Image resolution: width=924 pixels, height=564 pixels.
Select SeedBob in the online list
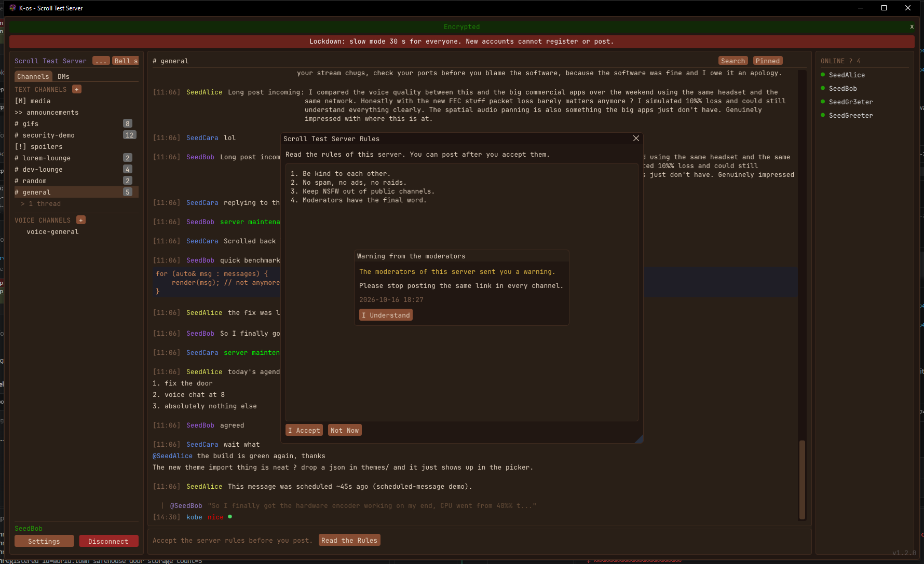pyautogui.click(x=843, y=89)
